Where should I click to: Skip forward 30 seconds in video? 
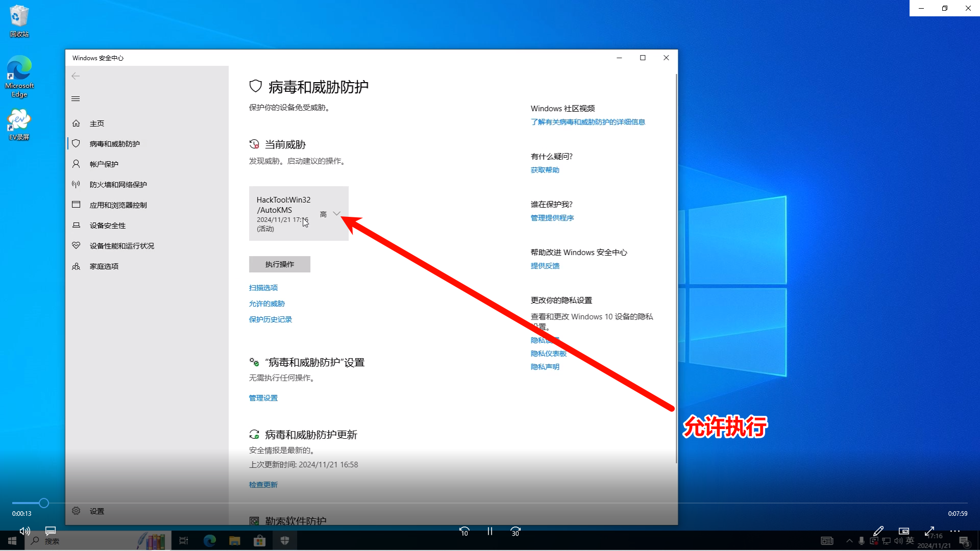tap(516, 532)
